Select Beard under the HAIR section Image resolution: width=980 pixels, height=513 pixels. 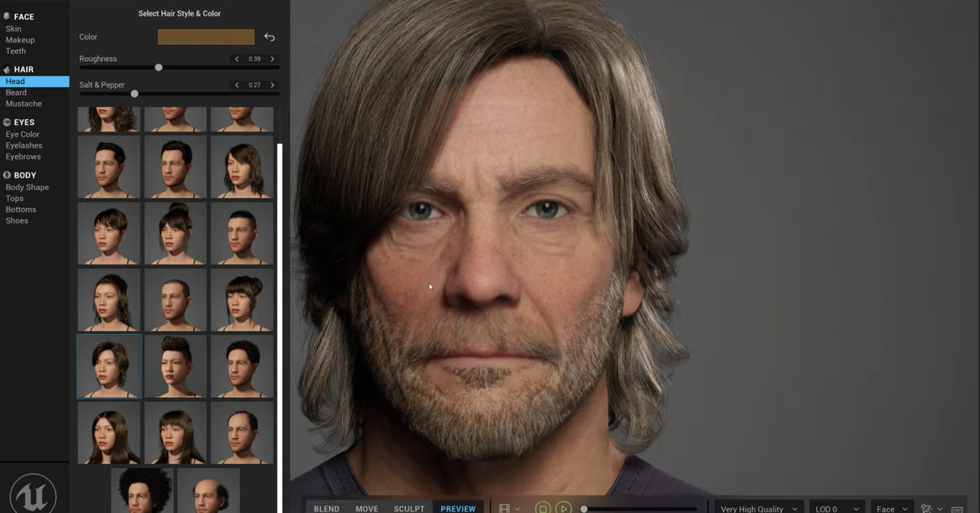click(x=17, y=92)
